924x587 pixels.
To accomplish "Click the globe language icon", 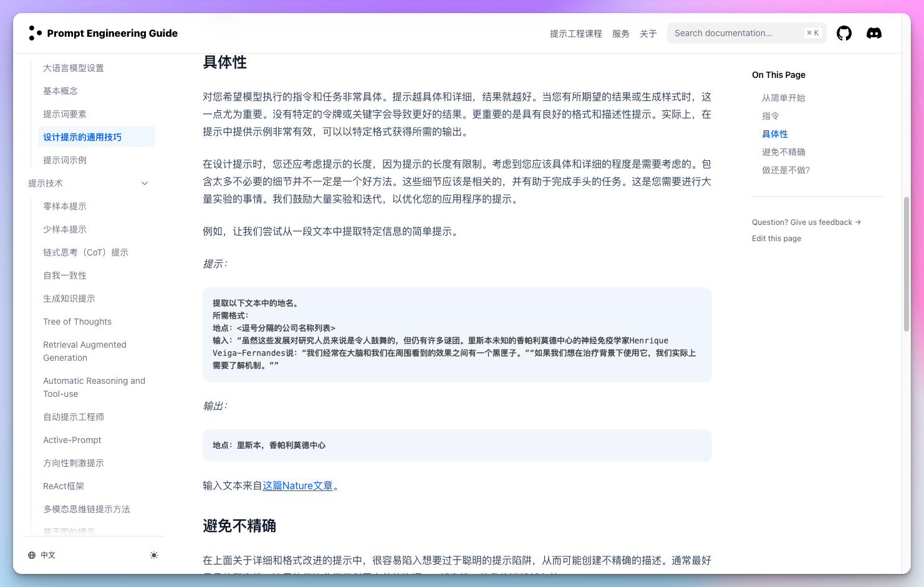I will point(31,555).
